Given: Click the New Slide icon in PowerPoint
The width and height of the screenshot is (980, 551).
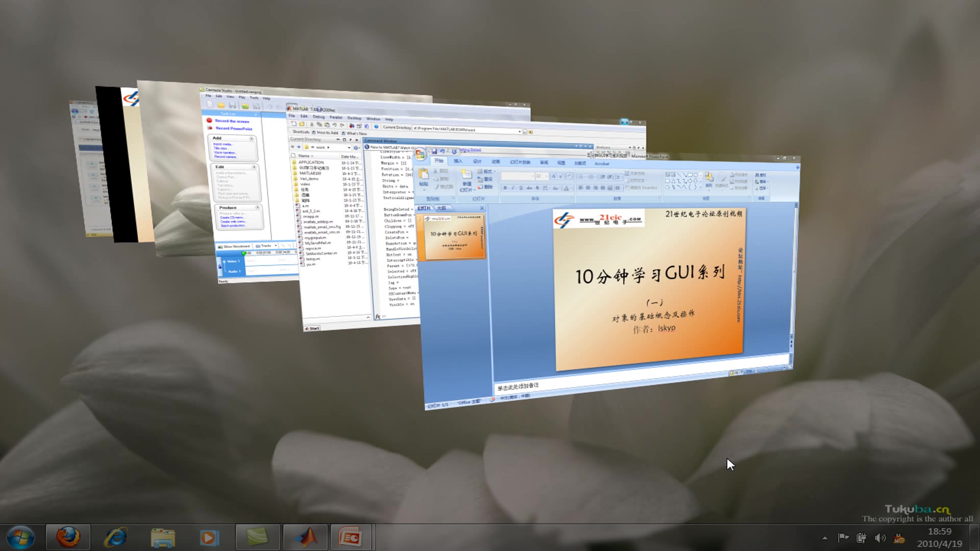Looking at the screenshot, I should click(x=466, y=174).
